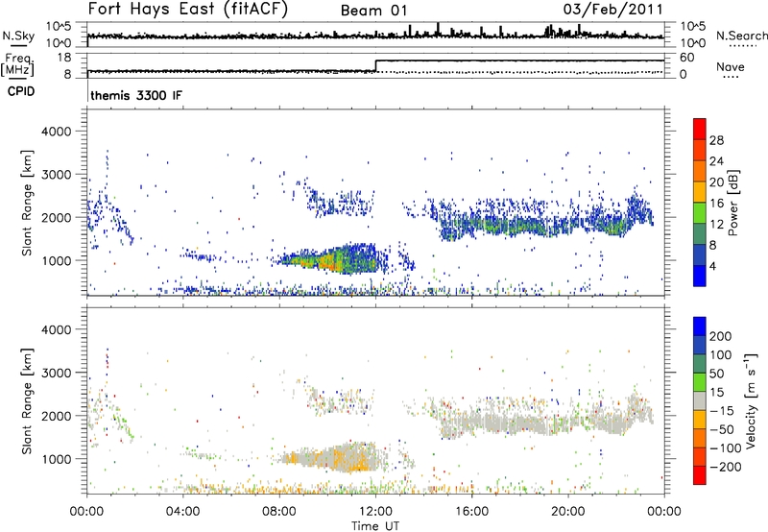The height and width of the screenshot is (532, 768).
Task: Click the '16:00' time tick
Action: coord(471,512)
